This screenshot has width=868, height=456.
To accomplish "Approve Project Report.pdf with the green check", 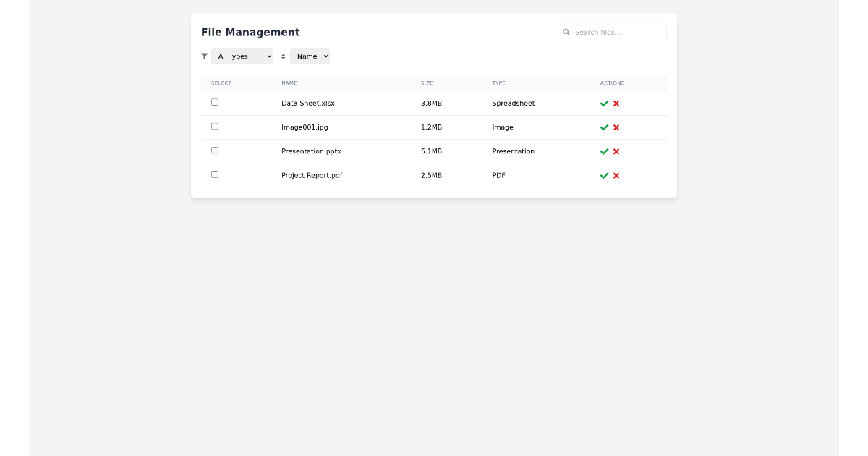I will tap(604, 175).
